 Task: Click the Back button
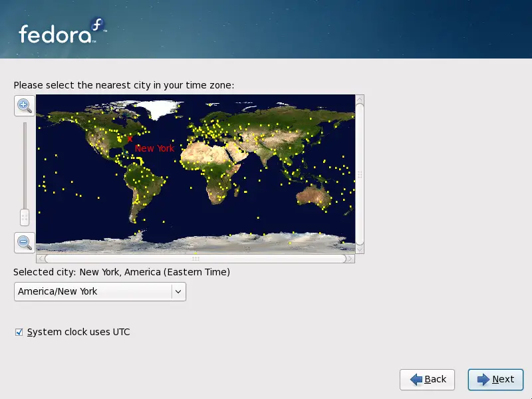[x=427, y=380]
